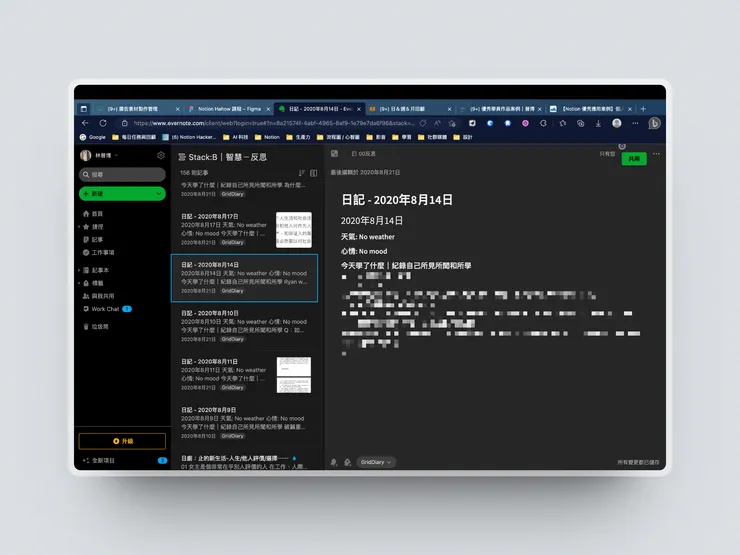
Task: Open the AI 科技 bookmarks folder
Action: click(235, 137)
